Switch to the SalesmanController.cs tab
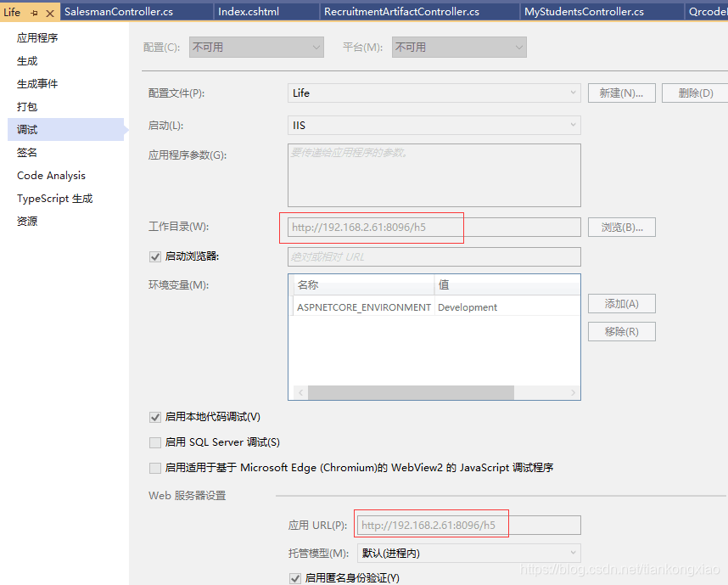Screen dimensions: 728x585 point(136,11)
